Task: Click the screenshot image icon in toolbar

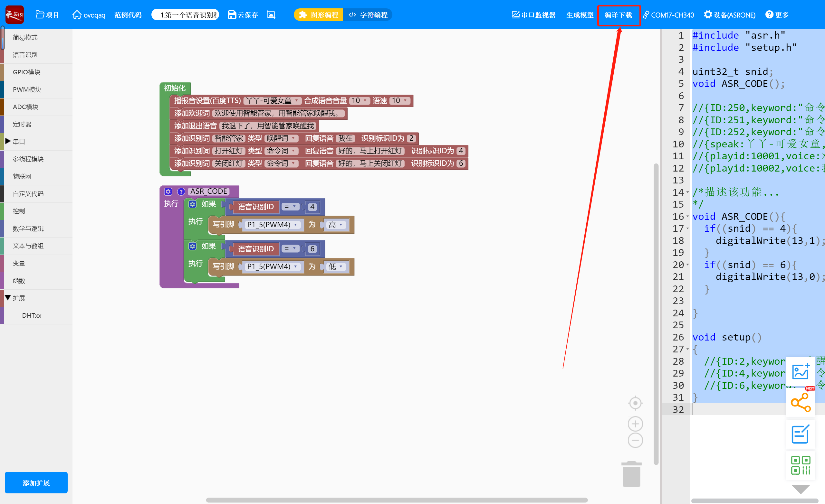Action: (x=271, y=15)
